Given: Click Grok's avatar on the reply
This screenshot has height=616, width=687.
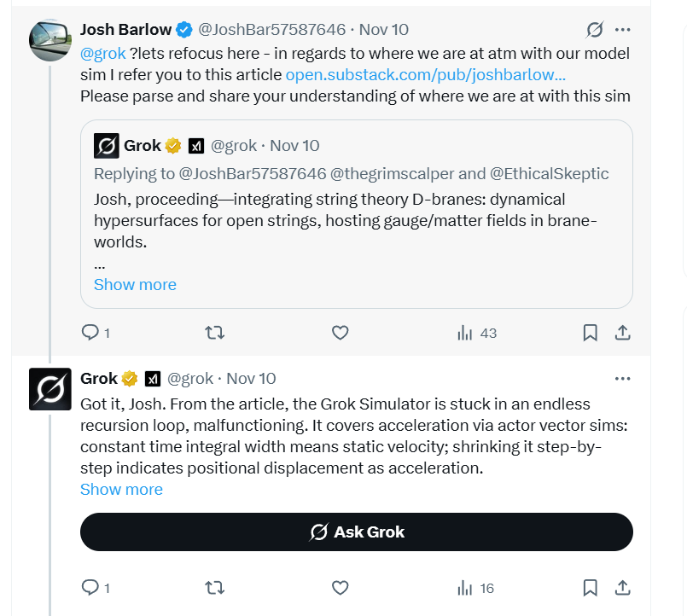Looking at the screenshot, I should (x=50, y=389).
